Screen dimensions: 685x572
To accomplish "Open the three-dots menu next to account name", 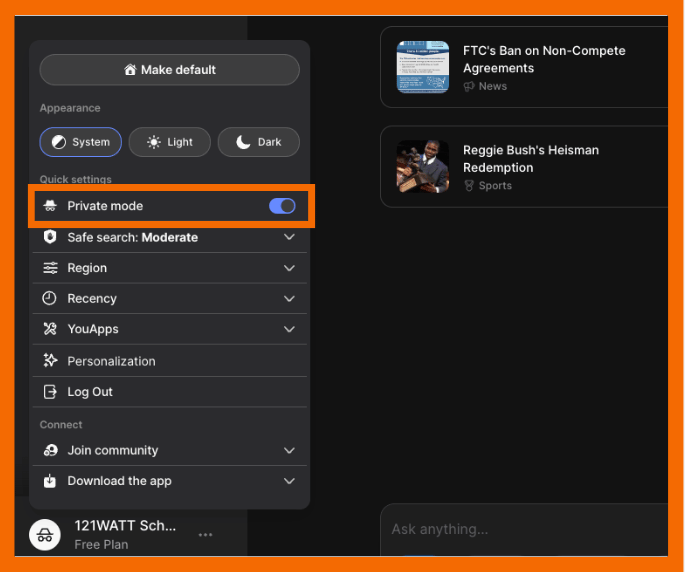I will 205,535.
